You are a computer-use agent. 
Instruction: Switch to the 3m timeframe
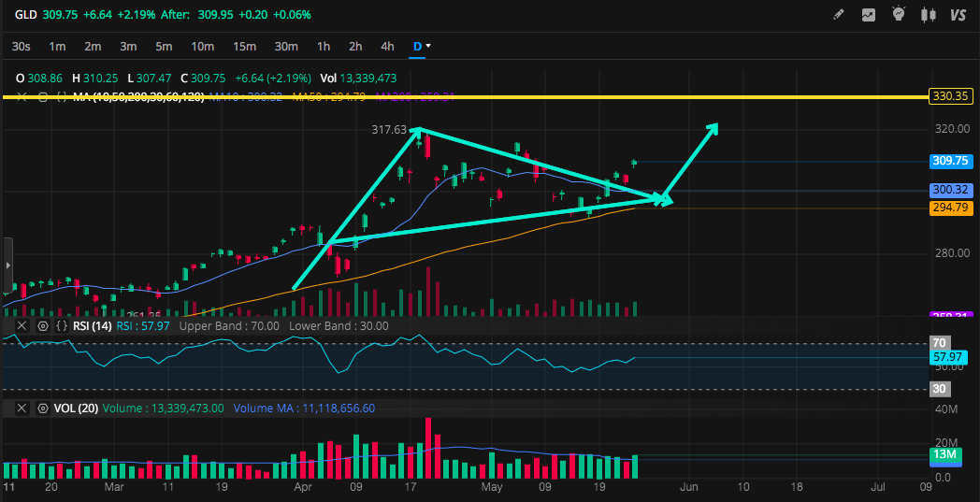129,46
